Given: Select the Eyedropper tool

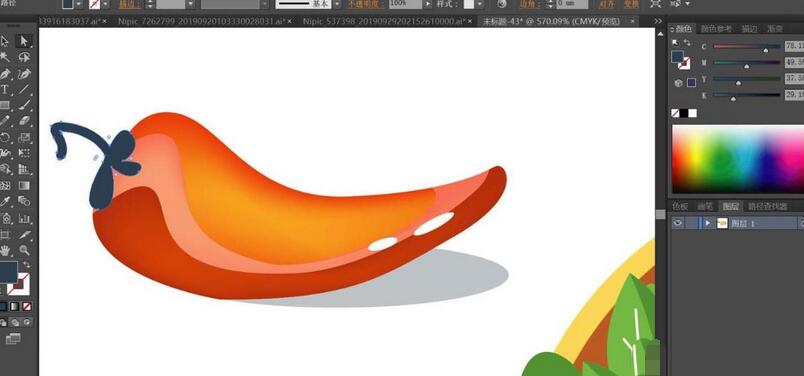Looking at the screenshot, I should [5, 201].
